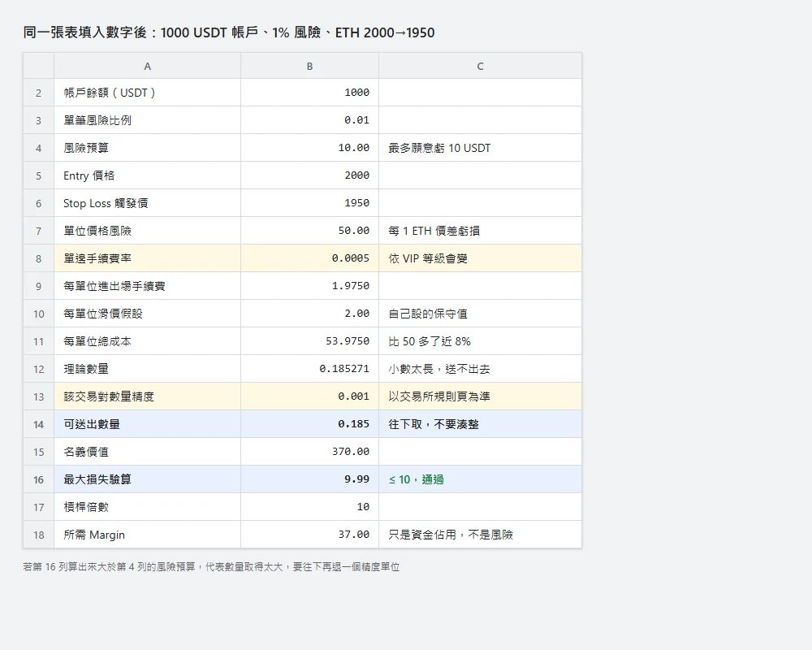Click value 1.9750

(309, 286)
